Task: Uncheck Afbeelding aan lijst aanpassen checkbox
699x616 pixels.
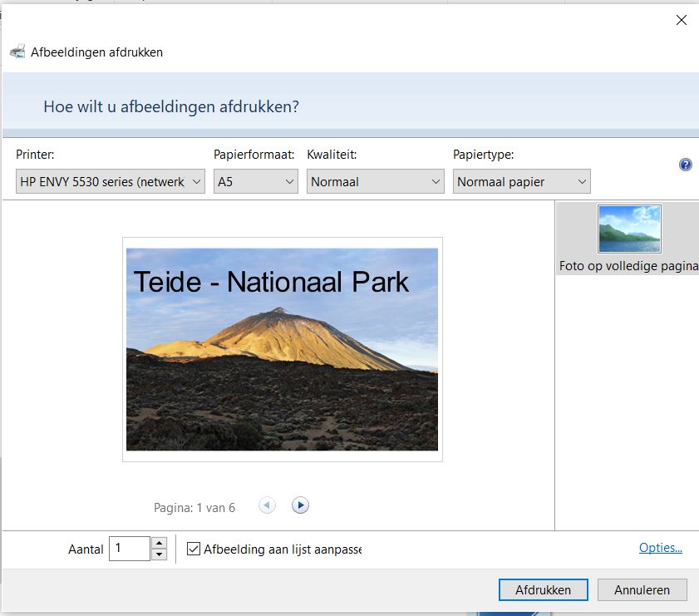Action: 194,549
